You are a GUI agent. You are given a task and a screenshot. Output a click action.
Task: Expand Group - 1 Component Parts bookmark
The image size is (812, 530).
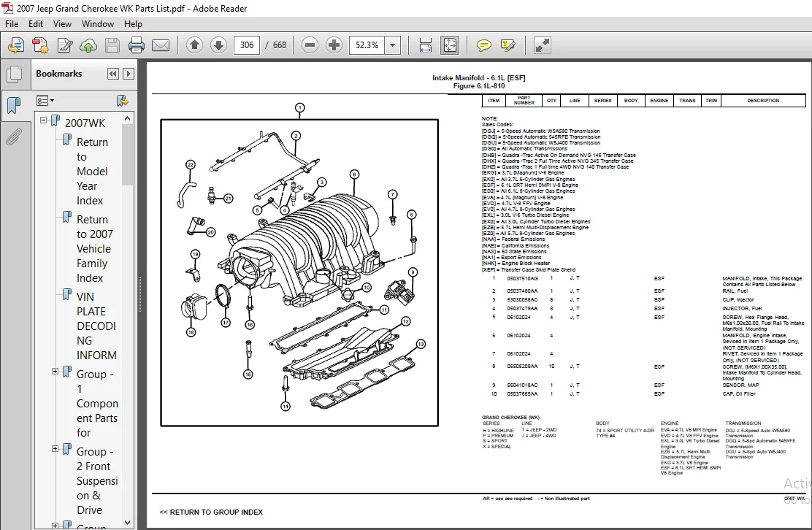coord(55,371)
